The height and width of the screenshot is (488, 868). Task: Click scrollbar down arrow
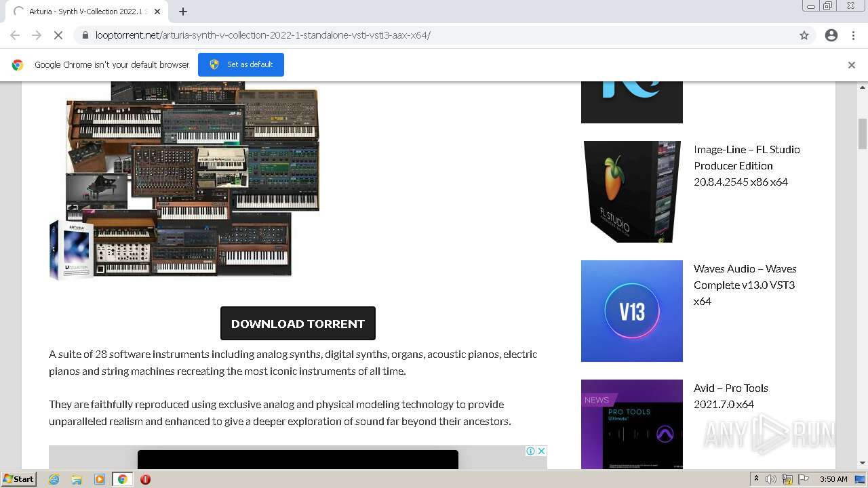(863, 463)
